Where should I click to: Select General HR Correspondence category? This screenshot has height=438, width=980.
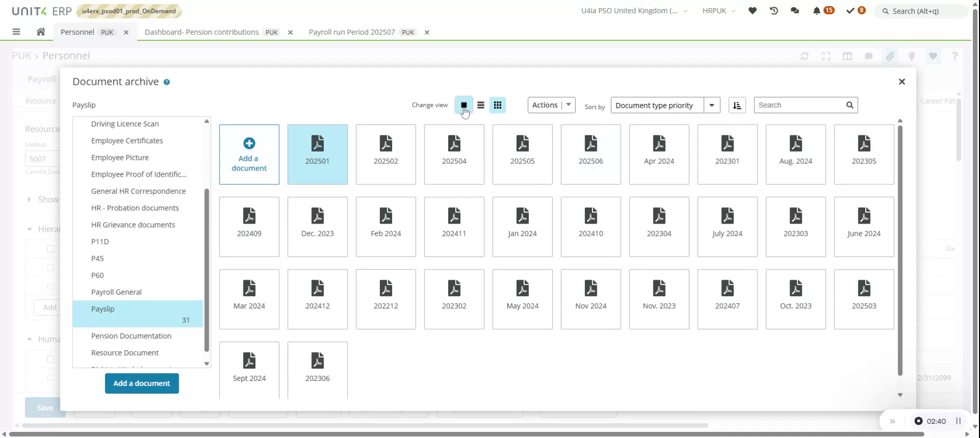(x=138, y=191)
